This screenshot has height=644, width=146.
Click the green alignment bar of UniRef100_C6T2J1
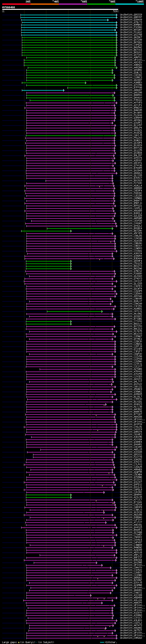[x=75, y=311]
